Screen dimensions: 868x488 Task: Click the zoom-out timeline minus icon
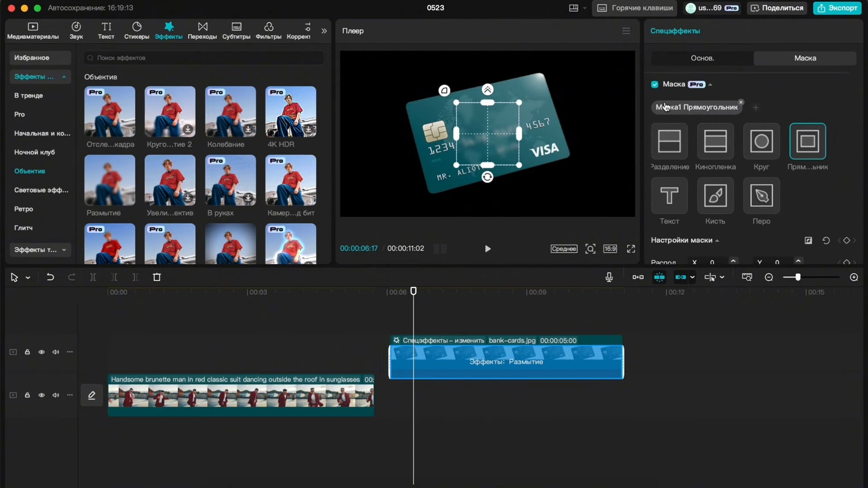[769, 277]
